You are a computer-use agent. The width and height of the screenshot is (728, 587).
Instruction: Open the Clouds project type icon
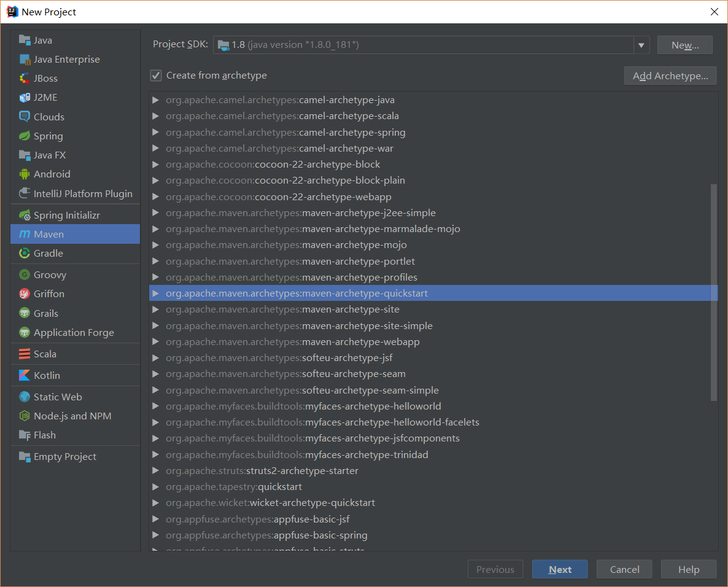[25, 116]
